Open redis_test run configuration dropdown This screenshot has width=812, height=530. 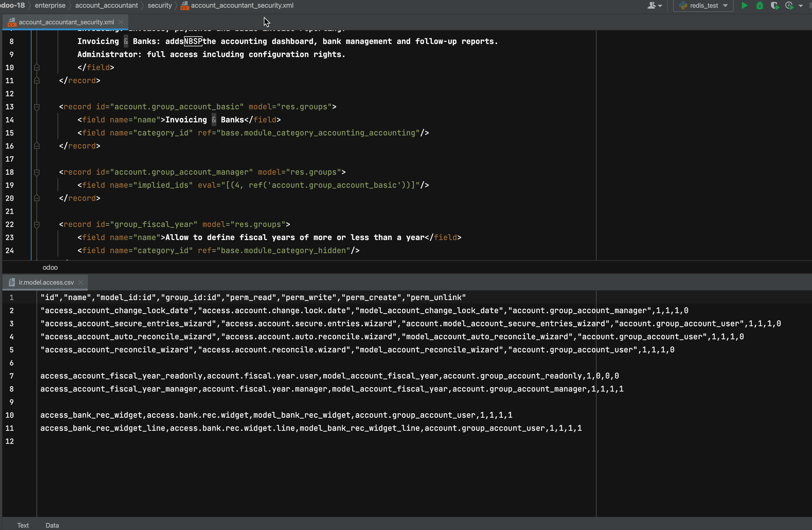(x=725, y=5)
